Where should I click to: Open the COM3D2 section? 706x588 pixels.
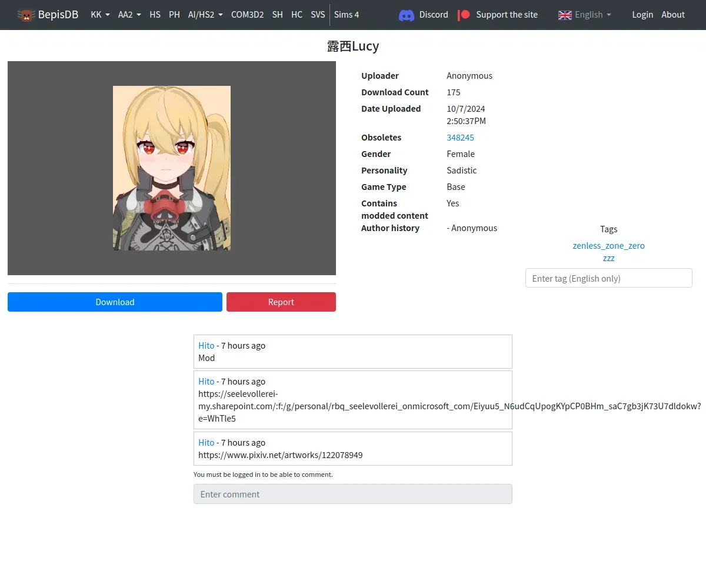247,15
